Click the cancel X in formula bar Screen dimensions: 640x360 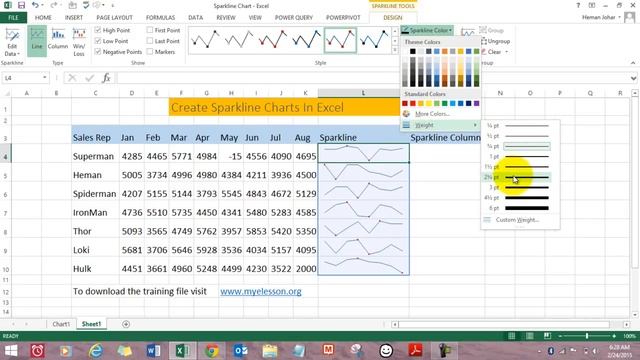coord(72,78)
